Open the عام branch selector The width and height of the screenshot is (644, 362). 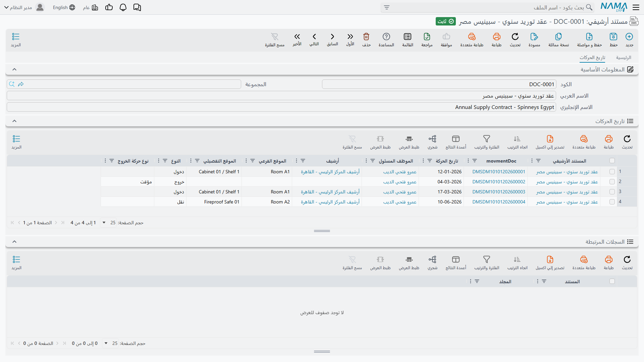pos(90,7)
